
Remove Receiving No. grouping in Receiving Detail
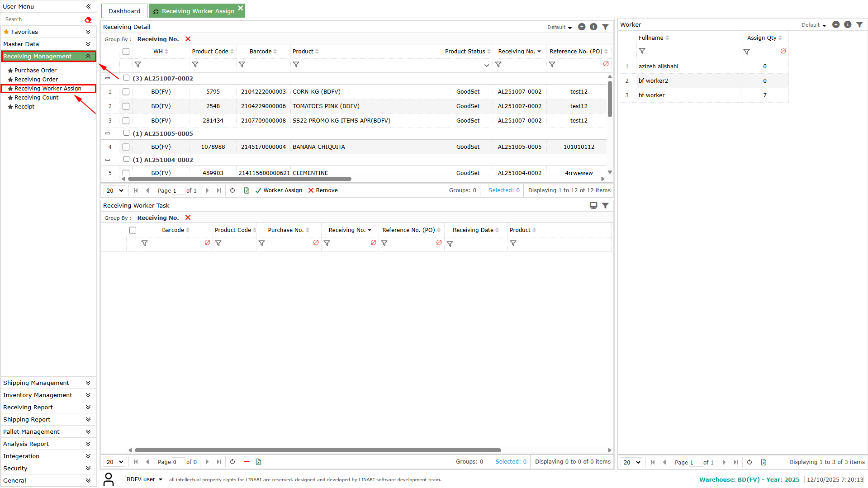188,39
